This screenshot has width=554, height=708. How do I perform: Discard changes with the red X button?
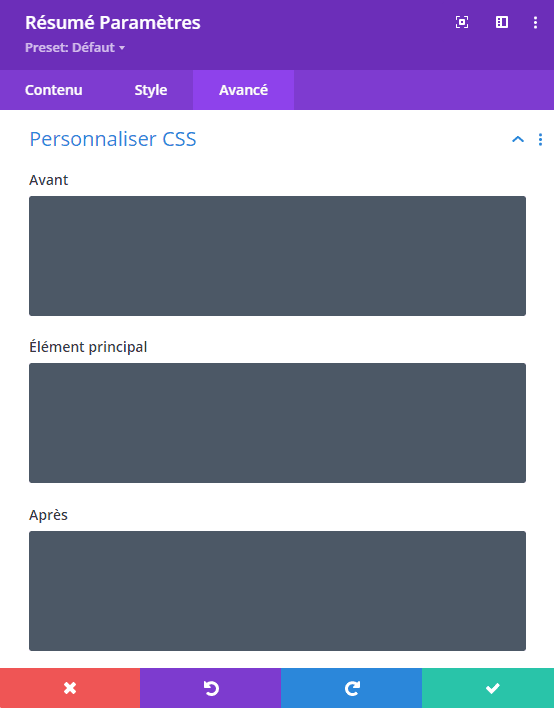[x=70, y=688]
